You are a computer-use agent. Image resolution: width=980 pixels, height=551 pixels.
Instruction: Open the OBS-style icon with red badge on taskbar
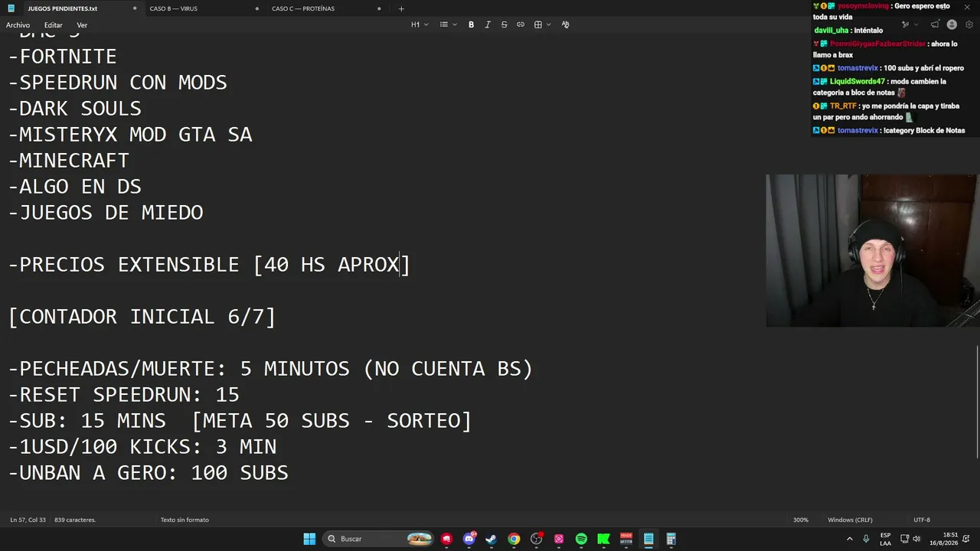[537, 539]
